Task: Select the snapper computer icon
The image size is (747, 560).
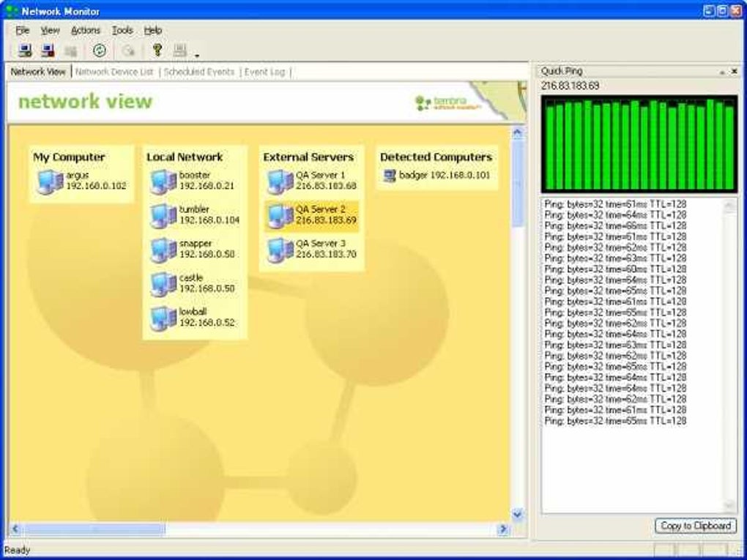Action: [163, 250]
